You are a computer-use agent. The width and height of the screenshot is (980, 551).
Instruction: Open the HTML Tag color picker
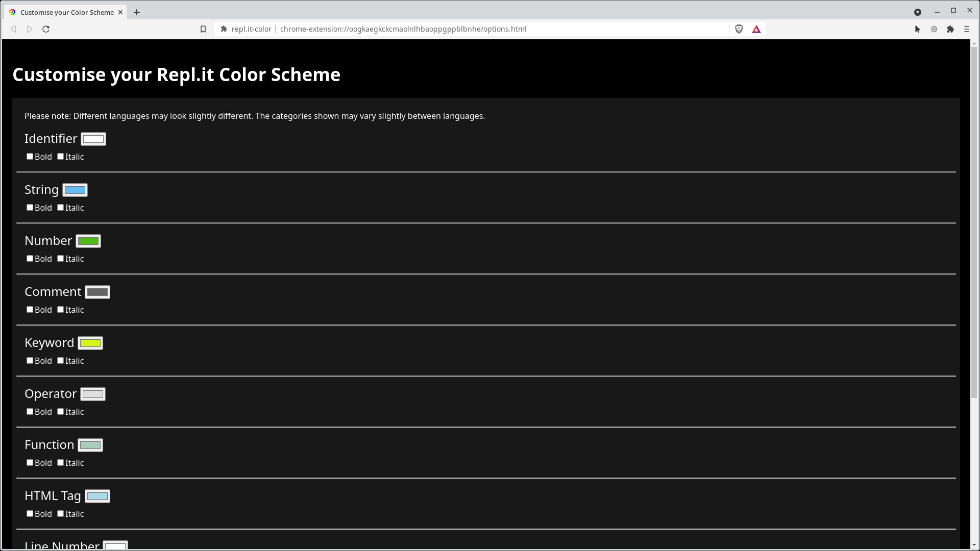(97, 496)
